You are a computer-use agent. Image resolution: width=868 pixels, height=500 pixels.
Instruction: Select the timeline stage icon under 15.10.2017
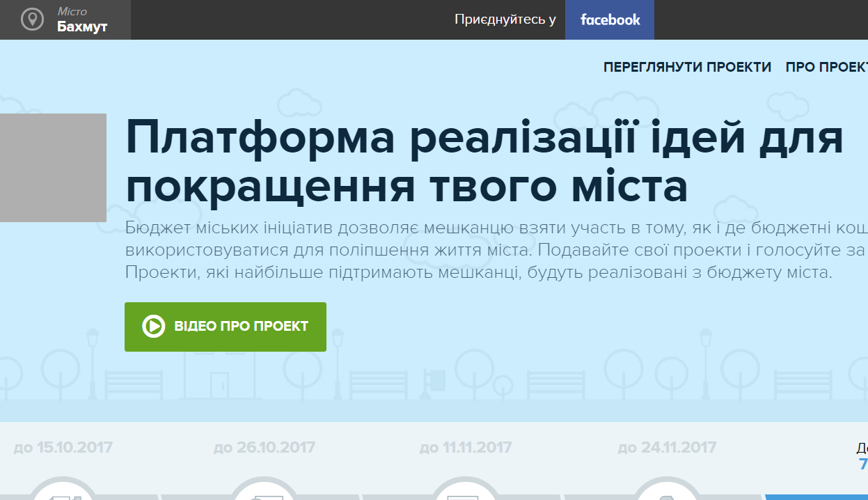point(64,492)
